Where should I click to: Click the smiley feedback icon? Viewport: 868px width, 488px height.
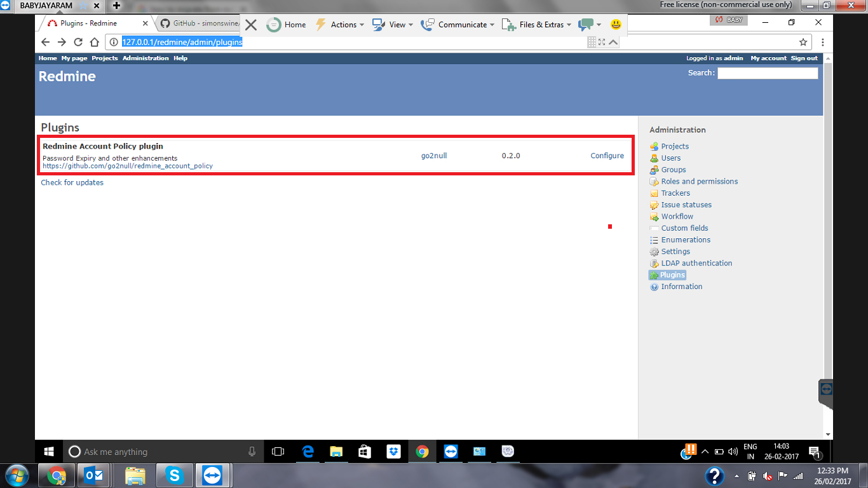tap(616, 25)
